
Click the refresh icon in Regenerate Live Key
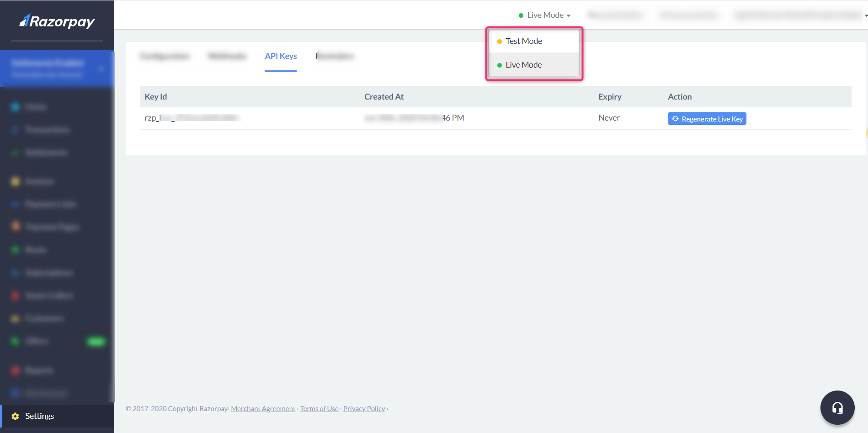tap(675, 119)
